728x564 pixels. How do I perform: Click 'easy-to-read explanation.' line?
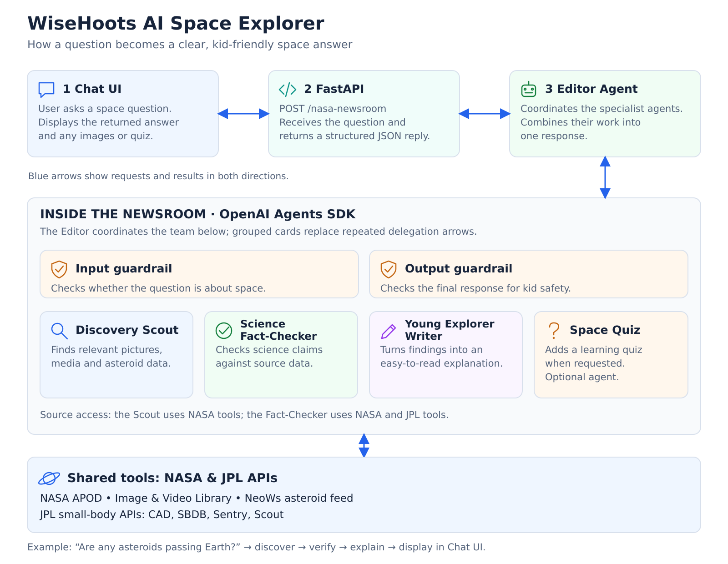coord(441,363)
